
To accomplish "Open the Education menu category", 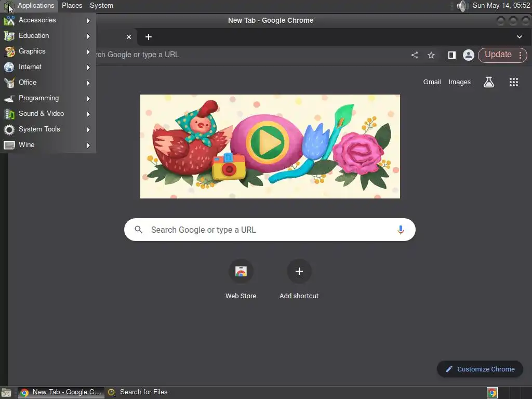I will click(48, 36).
